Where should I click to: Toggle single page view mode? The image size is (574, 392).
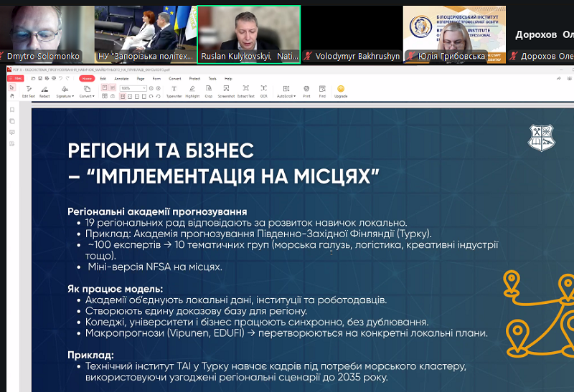pos(104,87)
